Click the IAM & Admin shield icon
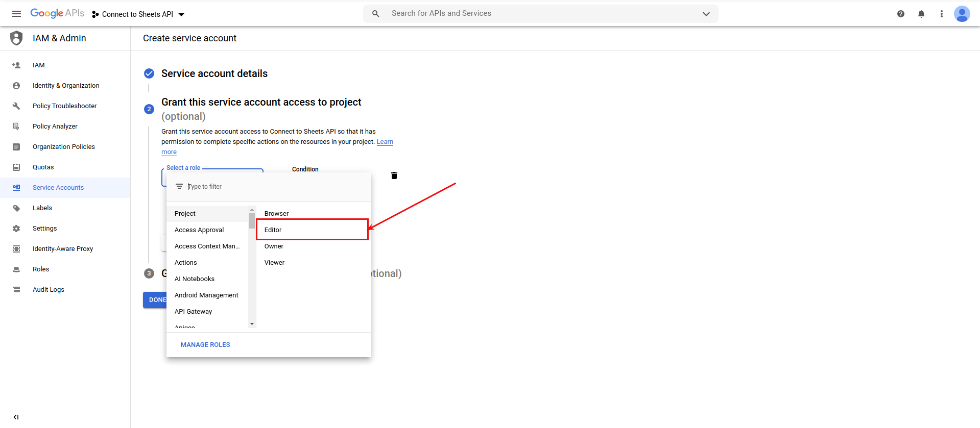 16,38
